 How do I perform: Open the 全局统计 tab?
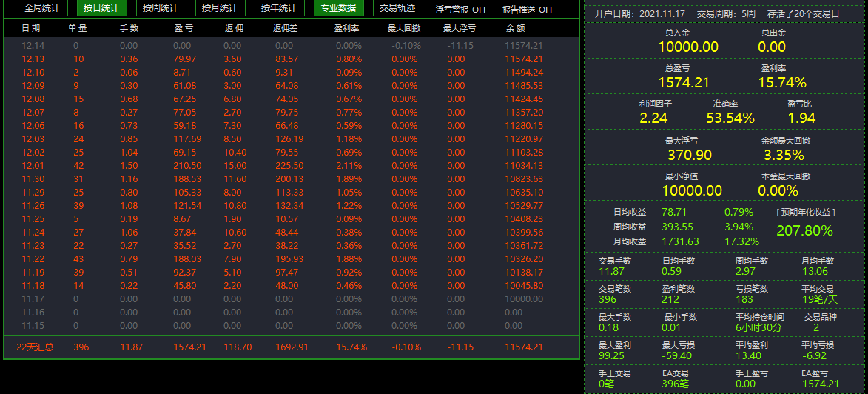tap(43, 7)
